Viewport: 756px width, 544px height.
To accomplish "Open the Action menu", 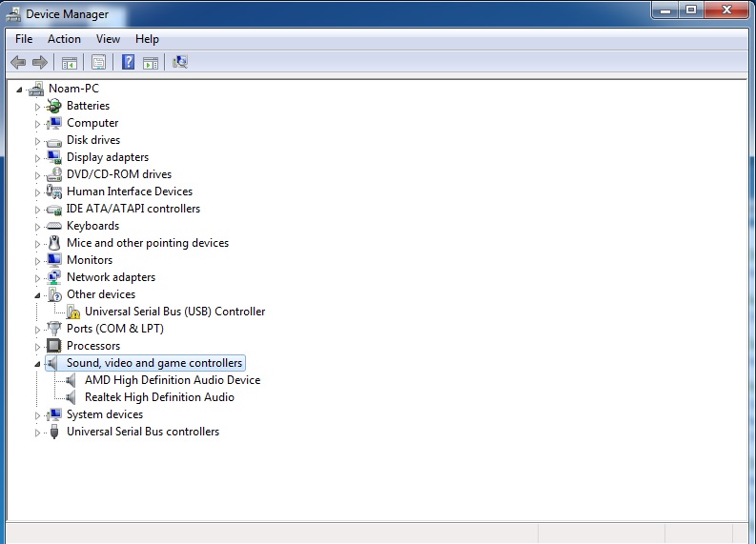I will [64, 39].
